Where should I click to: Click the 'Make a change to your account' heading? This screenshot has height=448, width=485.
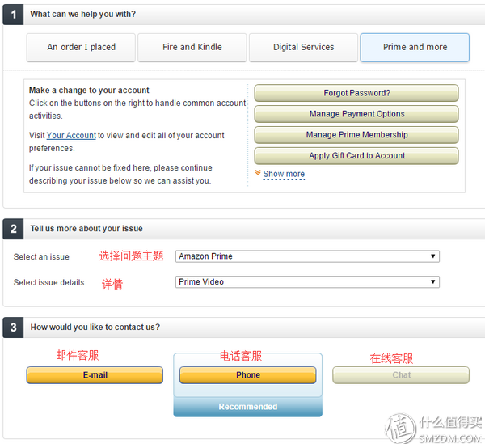click(89, 91)
